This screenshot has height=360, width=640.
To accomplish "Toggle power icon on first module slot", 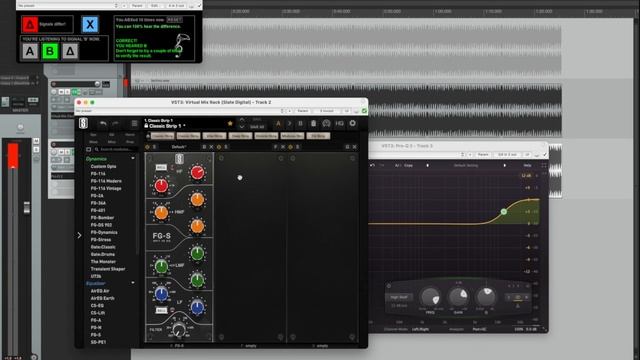I will [x=147, y=147].
